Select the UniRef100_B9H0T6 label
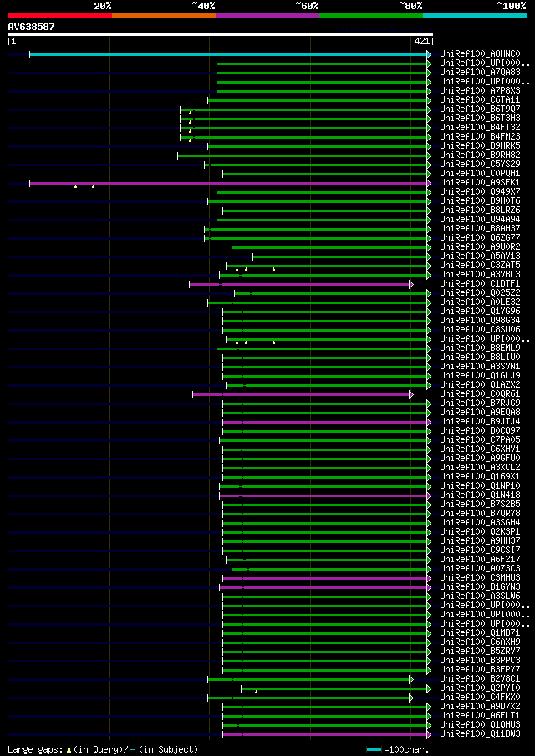Image resolution: width=535 pixels, height=756 pixels. [x=480, y=201]
